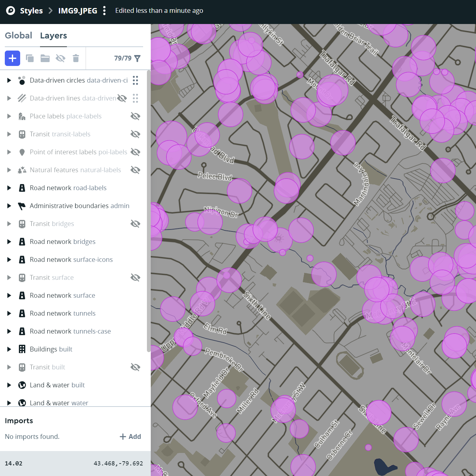This screenshot has height=476, width=476.
Task: Go back to Styles via breadcrumb
Action: (31, 11)
